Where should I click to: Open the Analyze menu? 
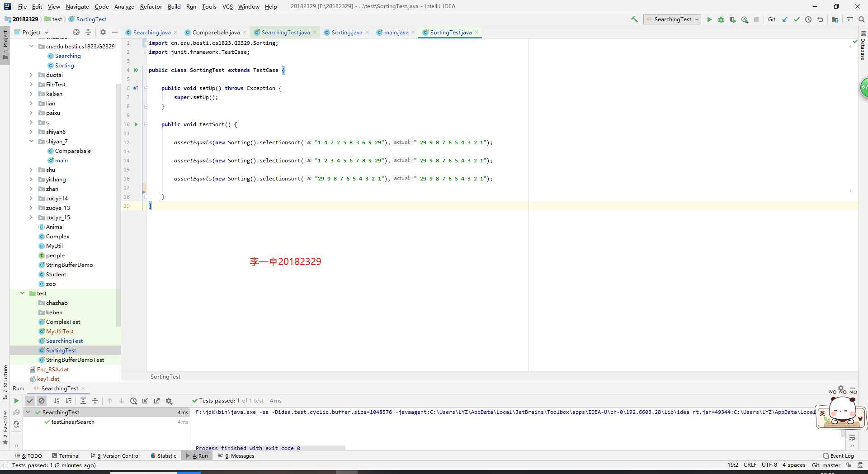click(124, 6)
